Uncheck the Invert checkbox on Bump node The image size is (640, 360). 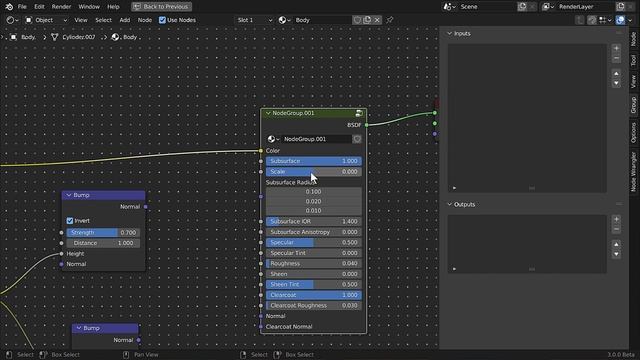tap(70, 221)
